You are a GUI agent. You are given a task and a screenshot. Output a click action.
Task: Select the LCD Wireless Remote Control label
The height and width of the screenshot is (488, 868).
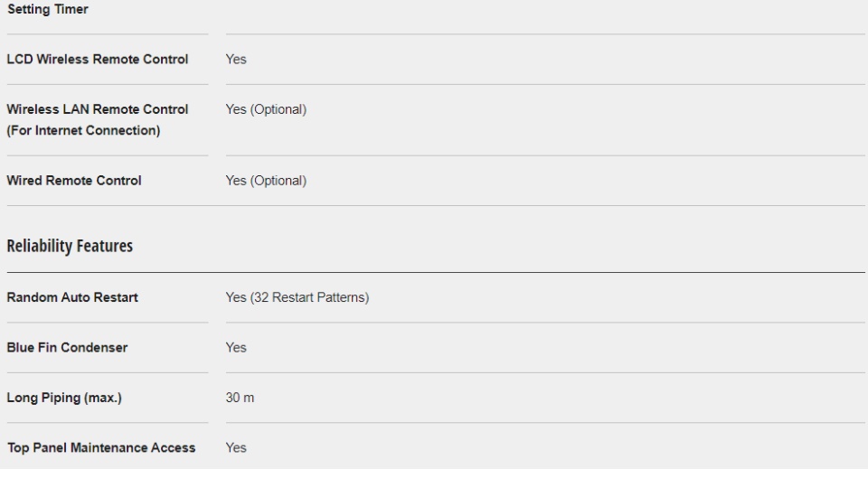coord(98,60)
